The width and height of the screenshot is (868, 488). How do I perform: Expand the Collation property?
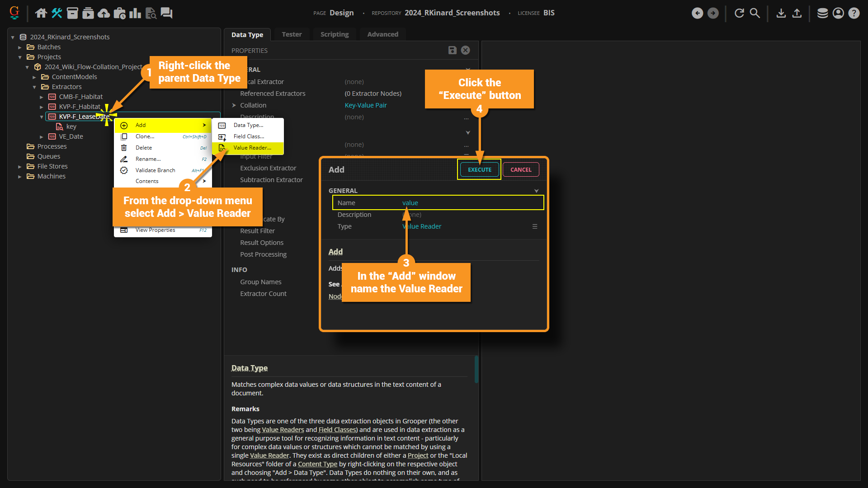[x=234, y=105]
